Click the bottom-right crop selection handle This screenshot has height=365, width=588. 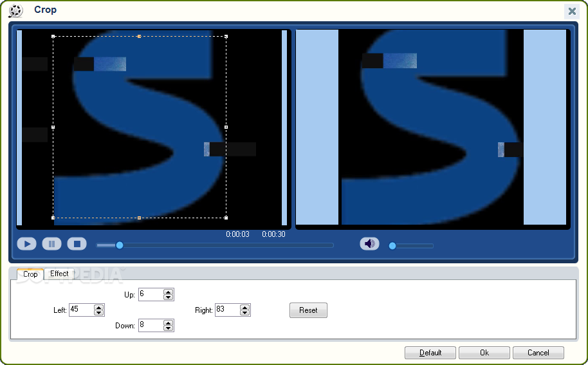226,218
